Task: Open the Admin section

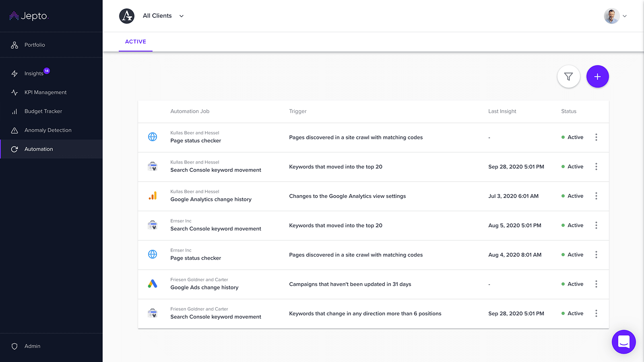Action: pos(32,346)
